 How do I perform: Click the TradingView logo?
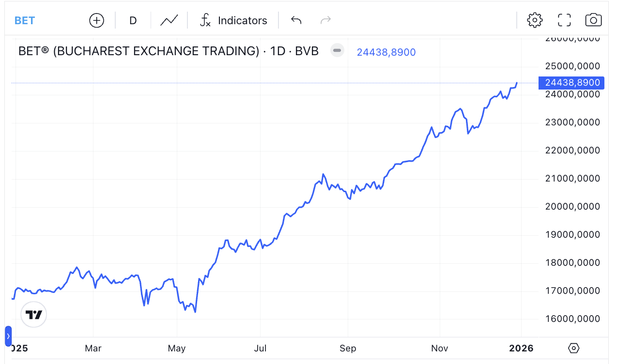(34, 315)
